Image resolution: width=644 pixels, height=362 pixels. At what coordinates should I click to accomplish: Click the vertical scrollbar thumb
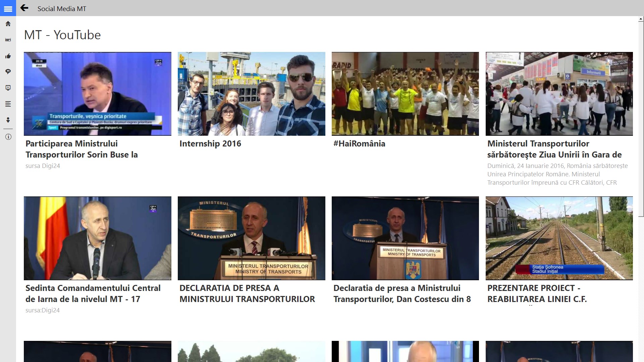(x=641, y=119)
